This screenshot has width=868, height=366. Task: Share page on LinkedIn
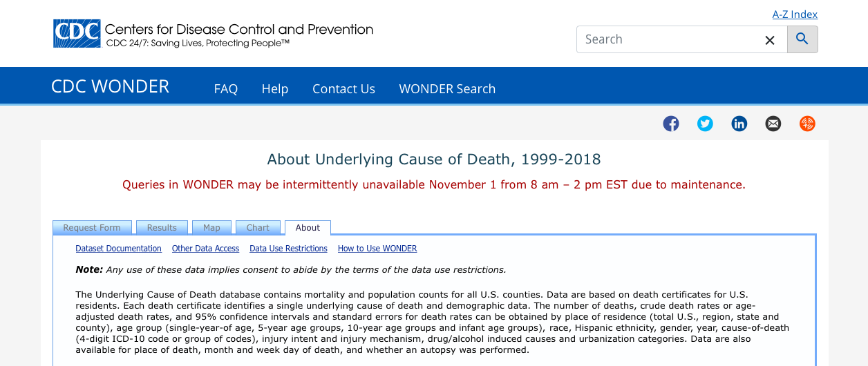(x=739, y=124)
